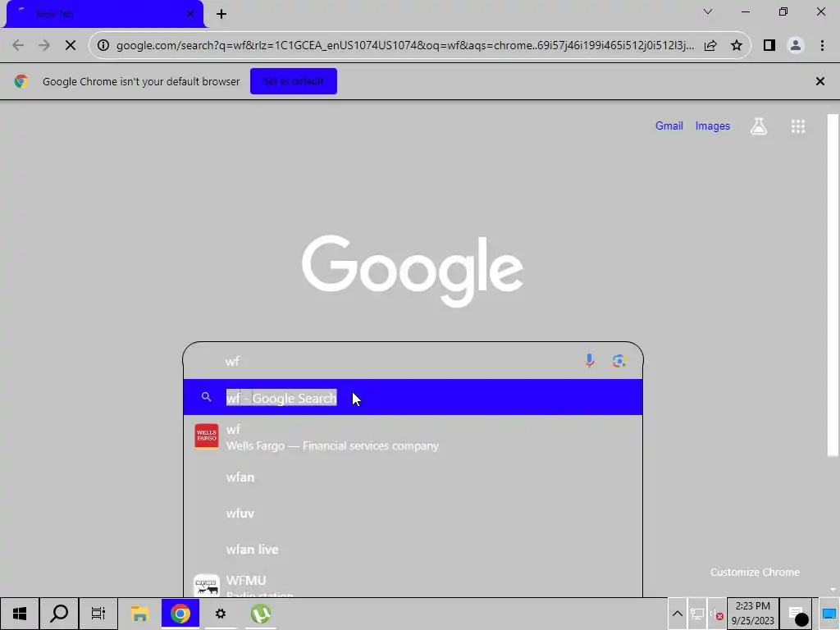Open Settings gear on taskbar
The height and width of the screenshot is (630, 840).
click(221, 614)
